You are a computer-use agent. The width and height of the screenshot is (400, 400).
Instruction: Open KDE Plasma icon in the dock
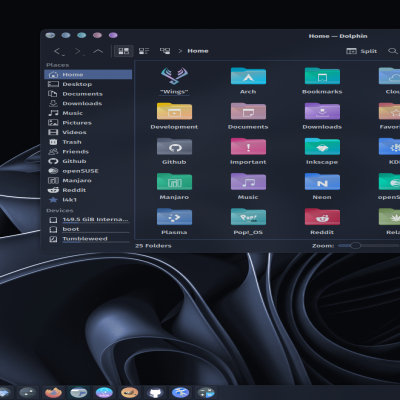click(180, 392)
